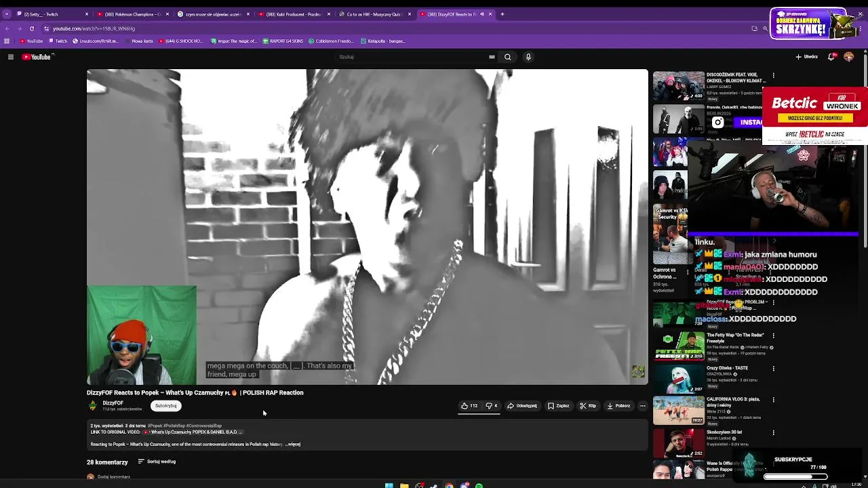868x488 pixels.
Task: Click the main video player frame
Action: pyautogui.click(x=367, y=227)
